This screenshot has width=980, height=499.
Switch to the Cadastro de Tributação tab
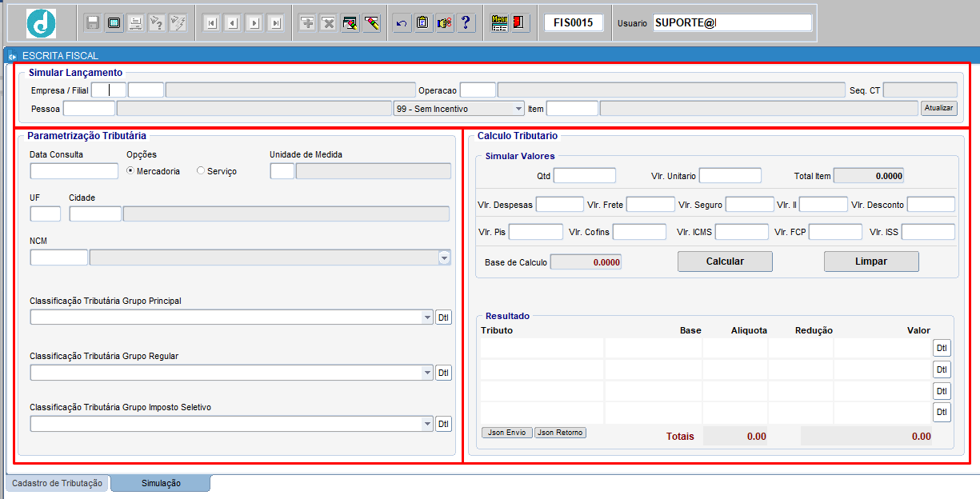point(58,483)
